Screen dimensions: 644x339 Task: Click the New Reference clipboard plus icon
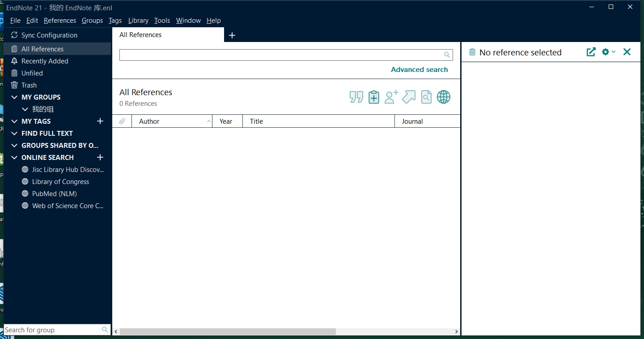pos(374,97)
